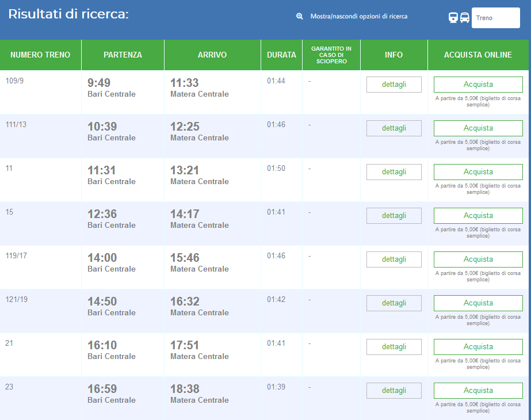
Task: Click the ACQUISTA ONLINE column header
Action: pos(478,55)
